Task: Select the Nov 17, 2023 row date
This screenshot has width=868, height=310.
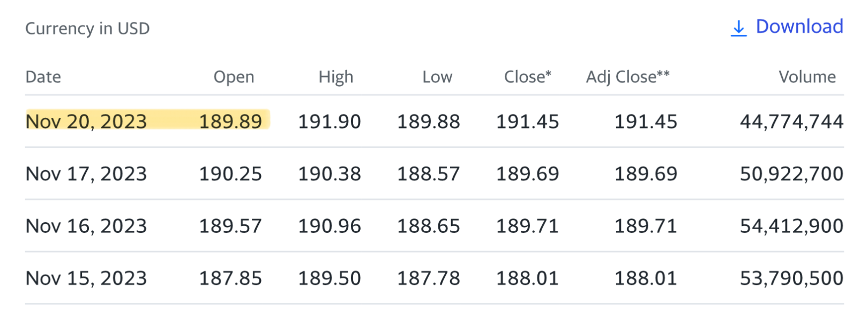Action: [86, 174]
